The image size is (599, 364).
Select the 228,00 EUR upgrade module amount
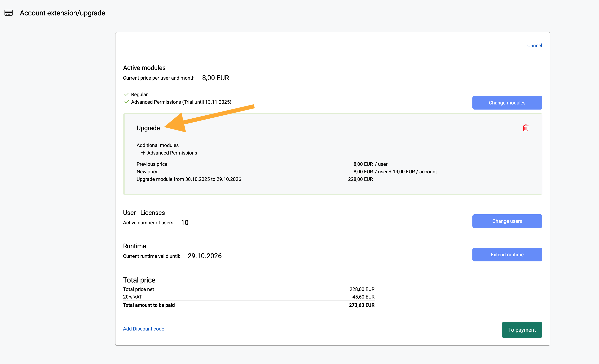360,179
